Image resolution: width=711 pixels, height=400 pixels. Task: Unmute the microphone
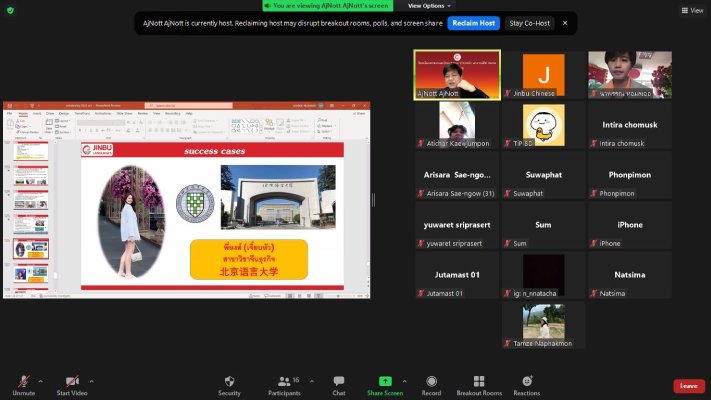click(x=21, y=383)
